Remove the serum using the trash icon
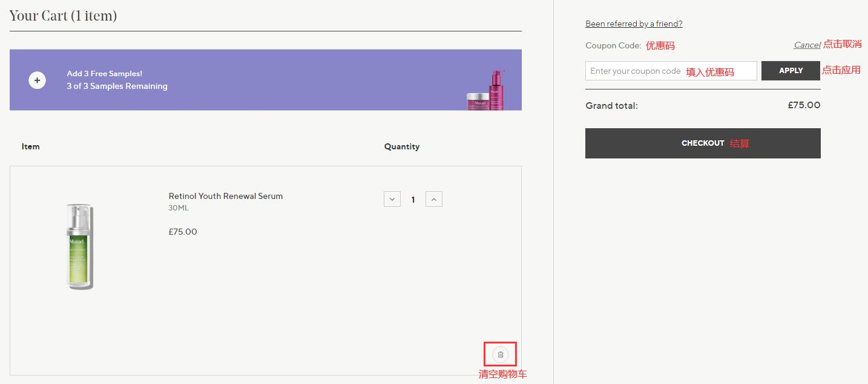The image size is (868, 384). (500, 354)
